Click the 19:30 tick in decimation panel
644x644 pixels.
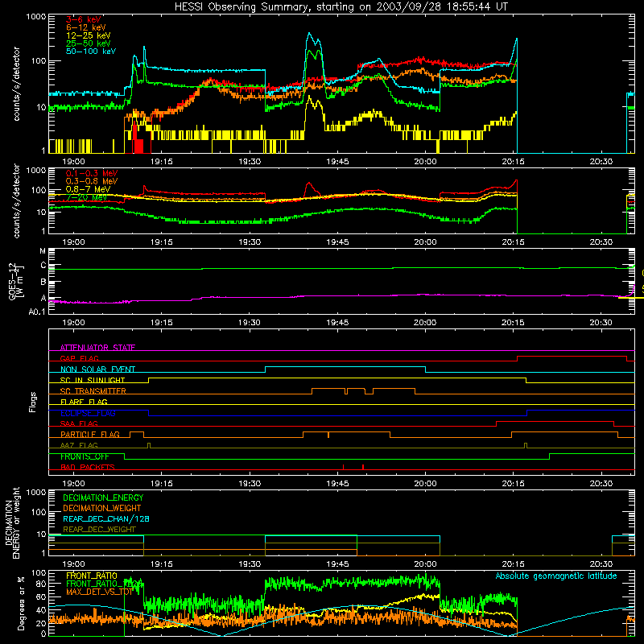point(250,564)
